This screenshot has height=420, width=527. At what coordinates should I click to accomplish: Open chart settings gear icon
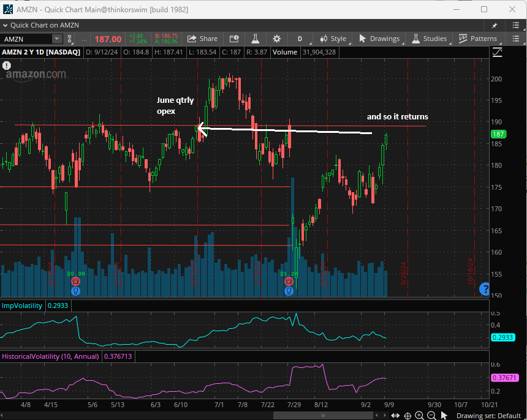[x=276, y=39]
